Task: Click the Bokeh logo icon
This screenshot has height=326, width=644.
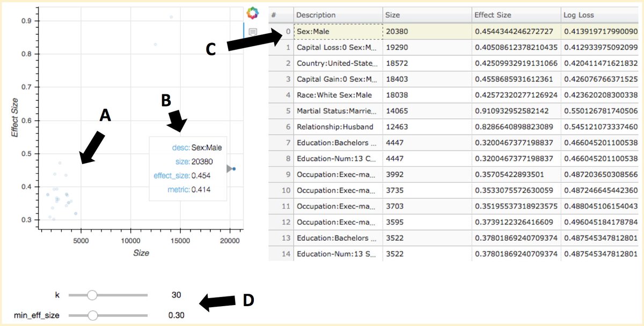Action: pyautogui.click(x=252, y=12)
